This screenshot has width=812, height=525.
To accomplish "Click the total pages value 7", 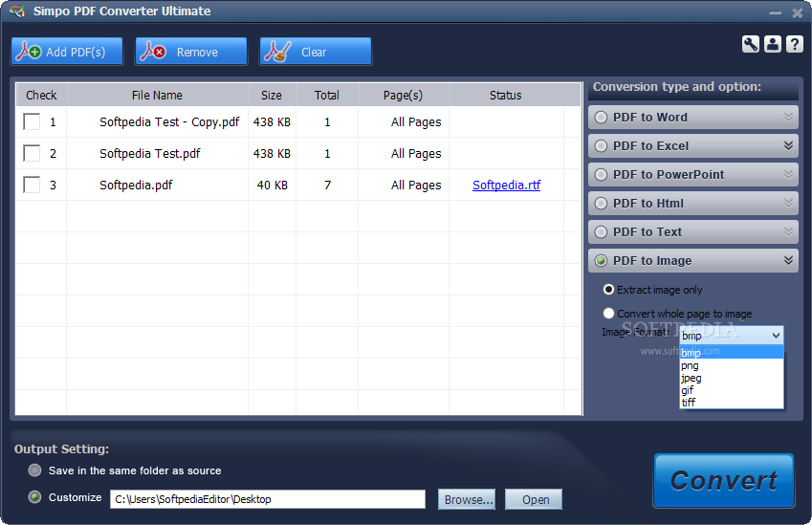I will click(327, 185).
